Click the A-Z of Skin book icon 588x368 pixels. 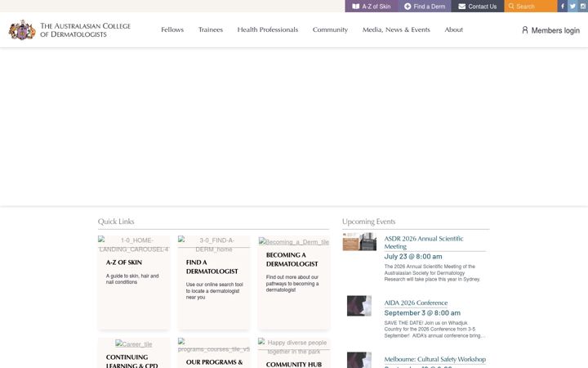tap(356, 7)
